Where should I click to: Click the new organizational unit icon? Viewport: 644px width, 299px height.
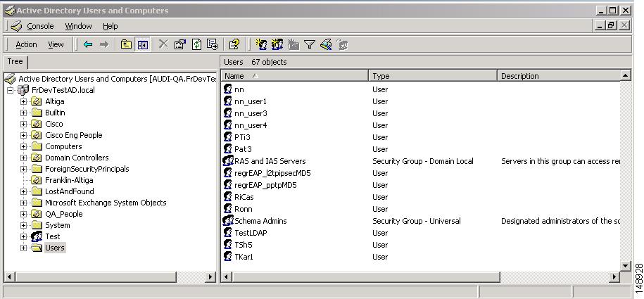tap(293, 44)
